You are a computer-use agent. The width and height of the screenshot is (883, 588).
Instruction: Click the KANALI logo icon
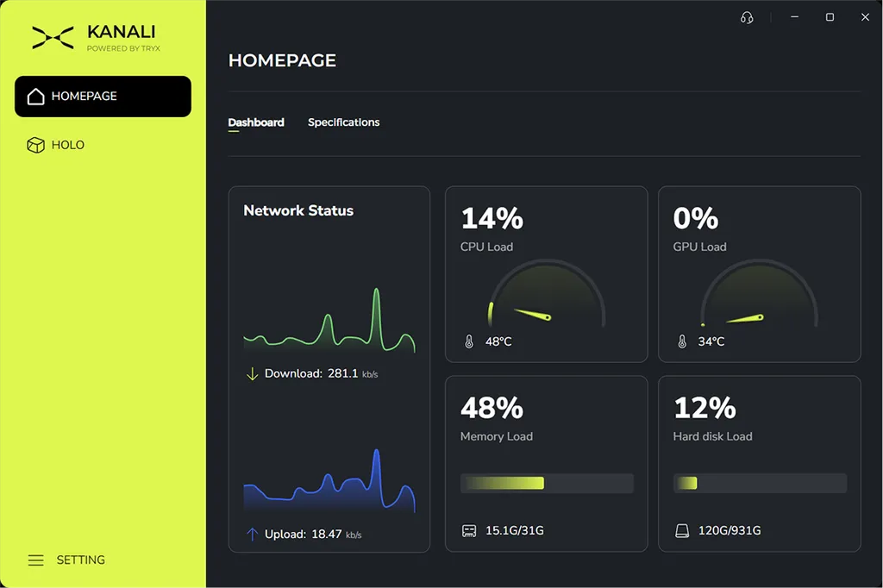[53, 38]
